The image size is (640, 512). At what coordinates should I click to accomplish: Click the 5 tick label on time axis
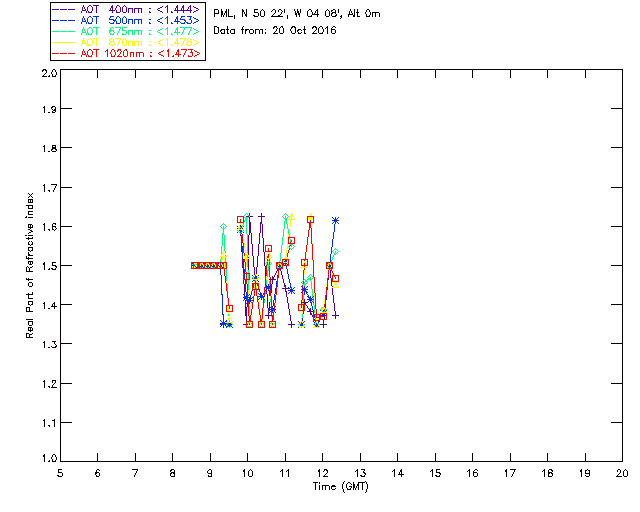[60, 473]
